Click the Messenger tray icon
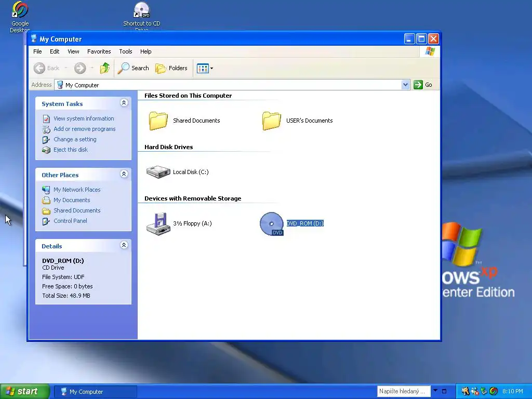Viewport: 532px width, 399px height. tap(475, 391)
